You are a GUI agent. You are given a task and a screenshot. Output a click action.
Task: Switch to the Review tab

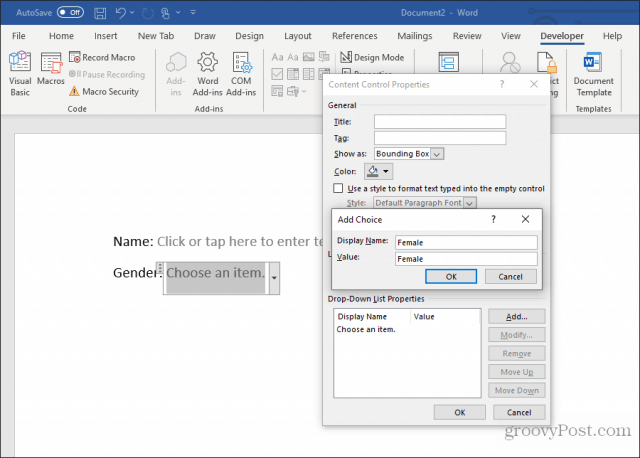click(x=467, y=36)
